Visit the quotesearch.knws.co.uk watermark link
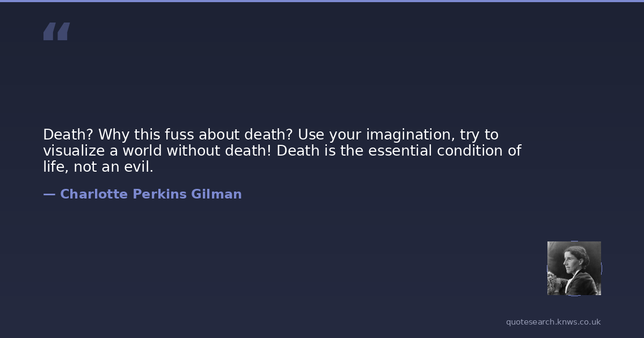The width and height of the screenshot is (644, 338). (553, 322)
